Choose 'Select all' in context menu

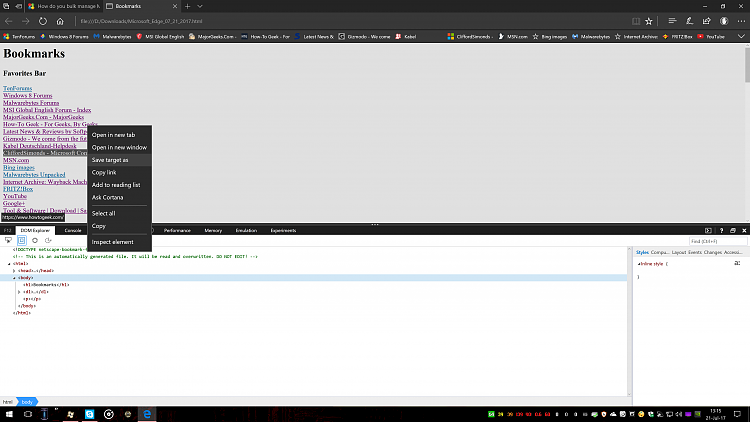click(x=119, y=213)
